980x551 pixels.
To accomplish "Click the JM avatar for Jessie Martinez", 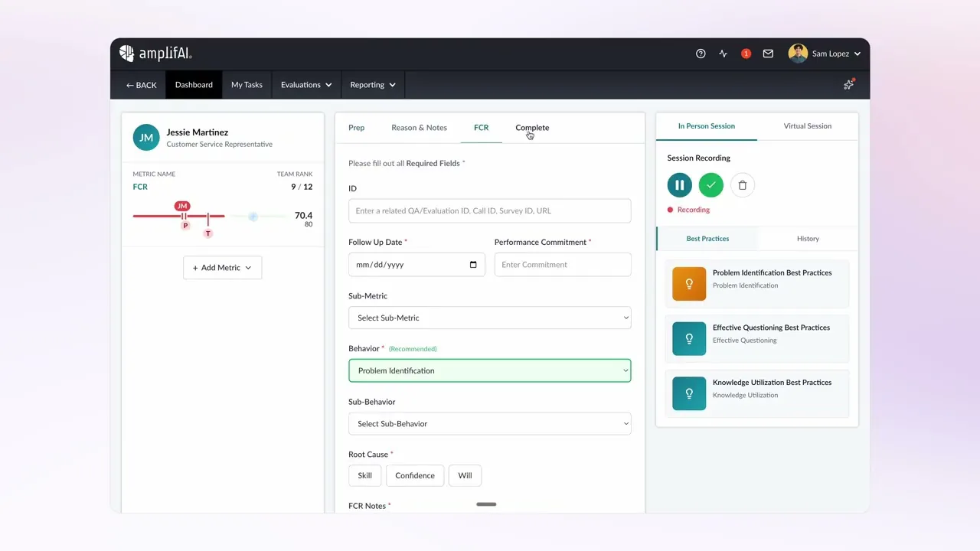I will [146, 138].
